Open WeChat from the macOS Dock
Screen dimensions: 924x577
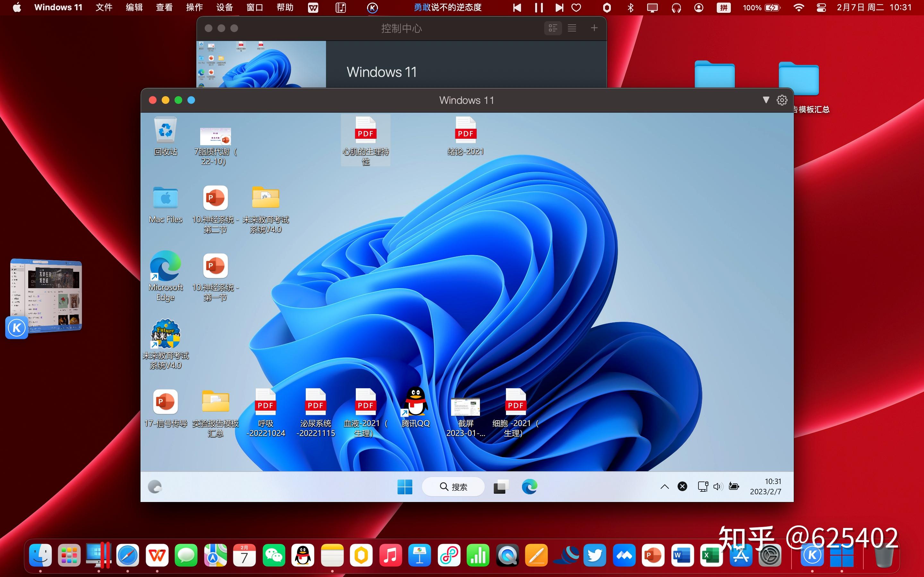click(x=274, y=555)
